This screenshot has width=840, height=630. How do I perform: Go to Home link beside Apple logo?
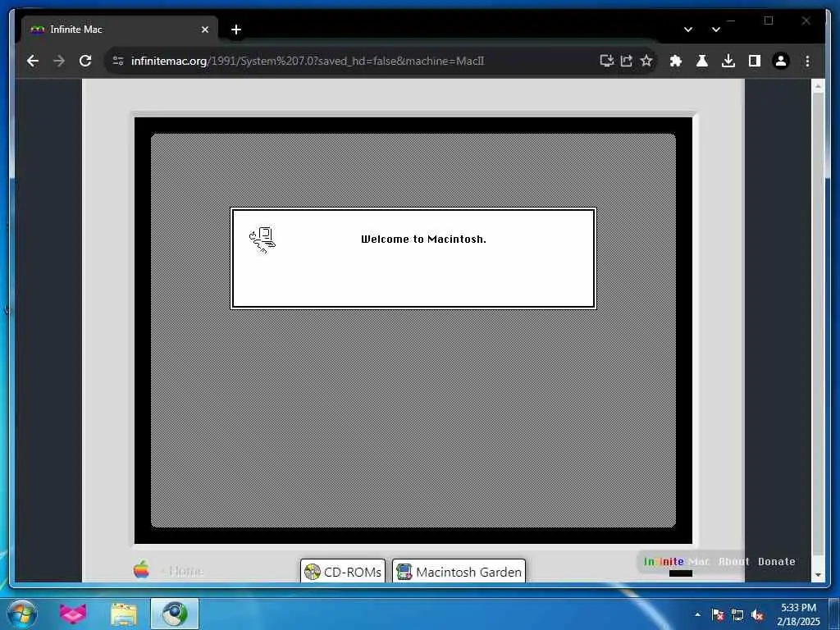pyautogui.click(x=183, y=571)
